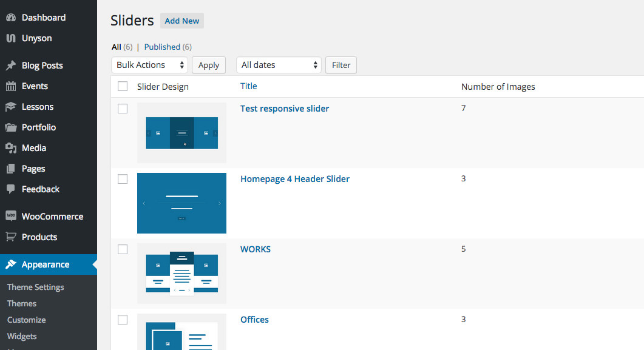Go to Themes under Appearance
This screenshot has width=644, height=350.
[x=22, y=304]
